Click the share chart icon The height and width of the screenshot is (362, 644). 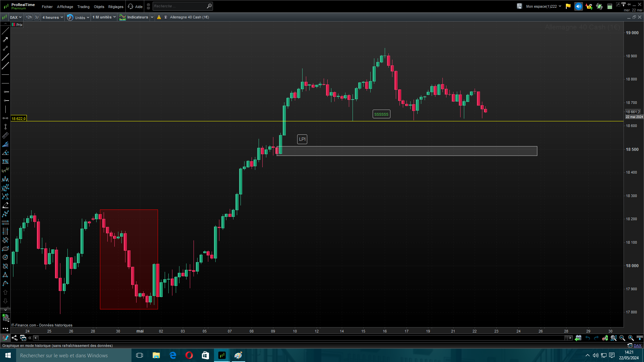(x=14, y=338)
